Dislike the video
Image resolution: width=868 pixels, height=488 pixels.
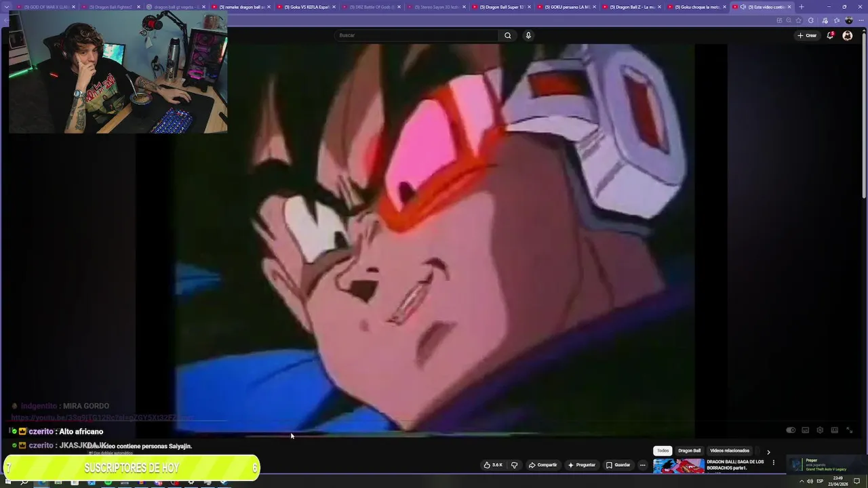tap(514, 465)
